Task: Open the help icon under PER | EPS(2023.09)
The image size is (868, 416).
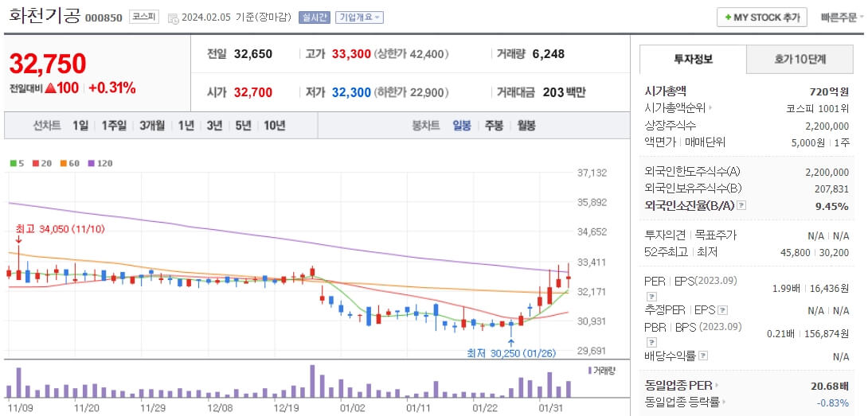Action: click(651, 295)
